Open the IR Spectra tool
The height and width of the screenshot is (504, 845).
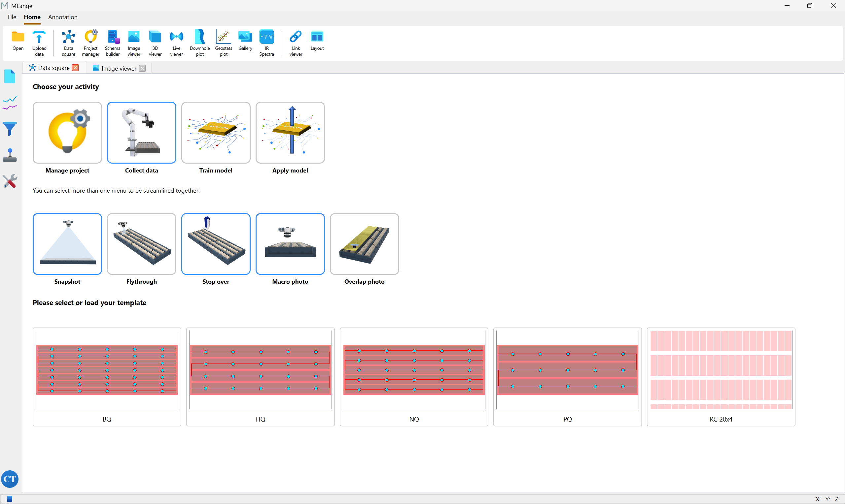click(266, 43)
